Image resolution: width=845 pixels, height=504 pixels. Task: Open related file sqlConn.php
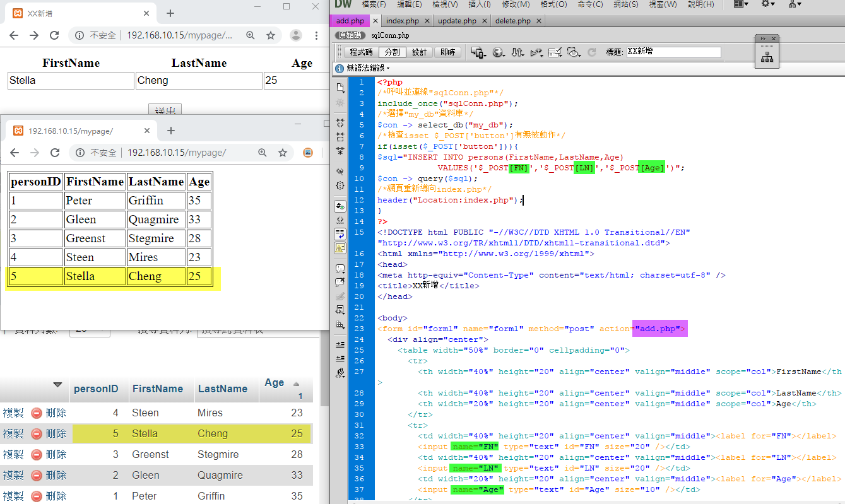pos(390,36)
